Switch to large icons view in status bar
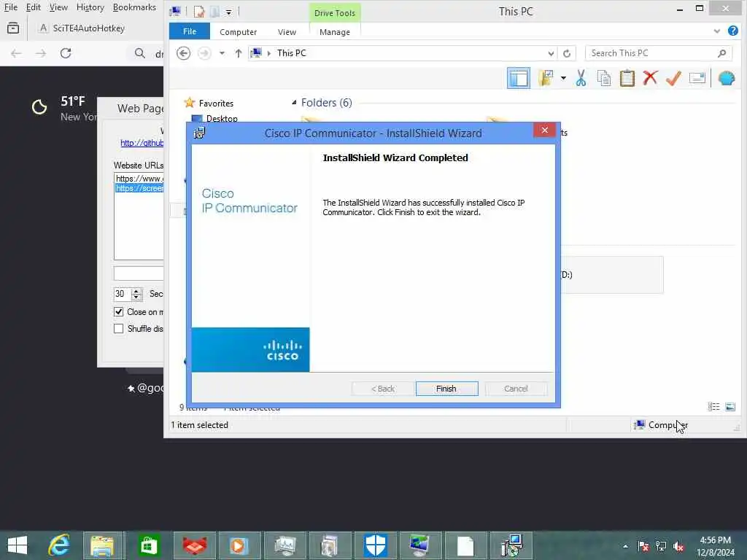The image size is (747, 560). [730, 407]
